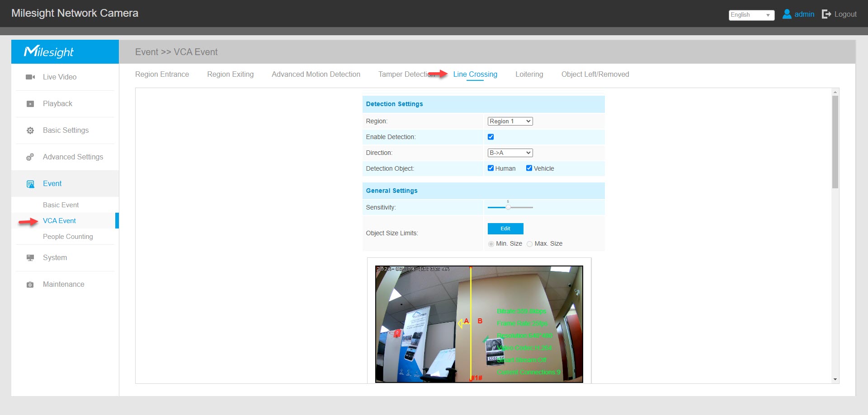Adjust the Sensitivity slider
868x415 pixels.
[x=508, y=208]
